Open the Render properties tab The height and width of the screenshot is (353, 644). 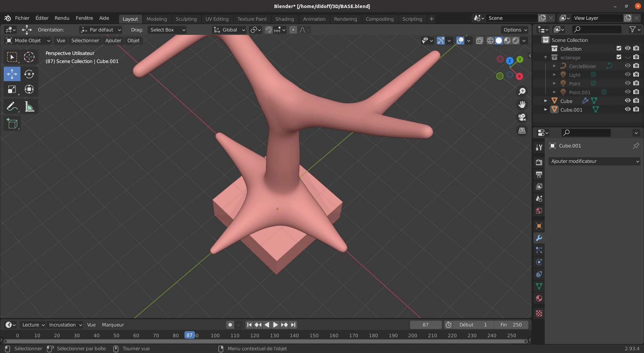tap(539, 162)
